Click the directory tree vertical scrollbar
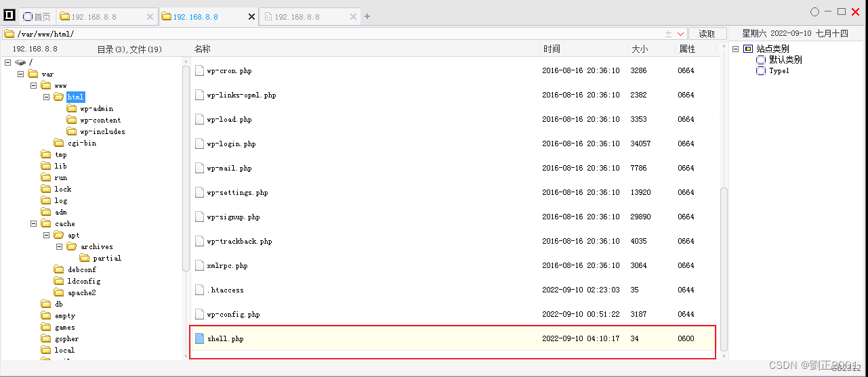868x377 pixels. [186, 168]
